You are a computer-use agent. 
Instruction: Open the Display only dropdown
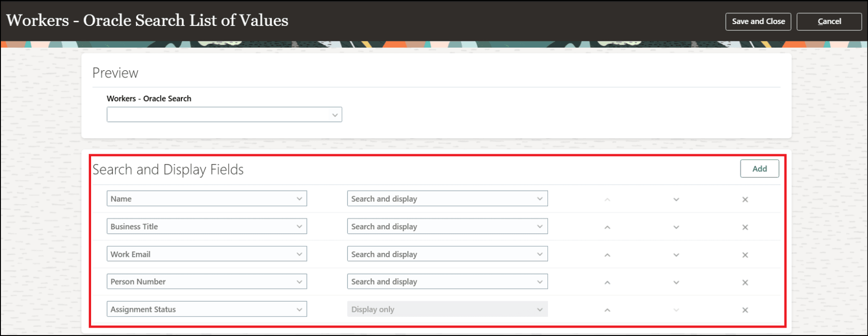click(x=447, y=309)
